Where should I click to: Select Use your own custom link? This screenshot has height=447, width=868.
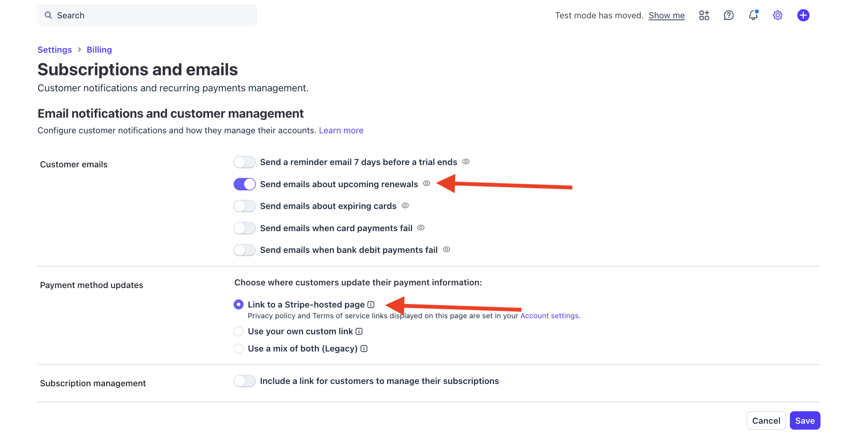(x=239, y=331)
